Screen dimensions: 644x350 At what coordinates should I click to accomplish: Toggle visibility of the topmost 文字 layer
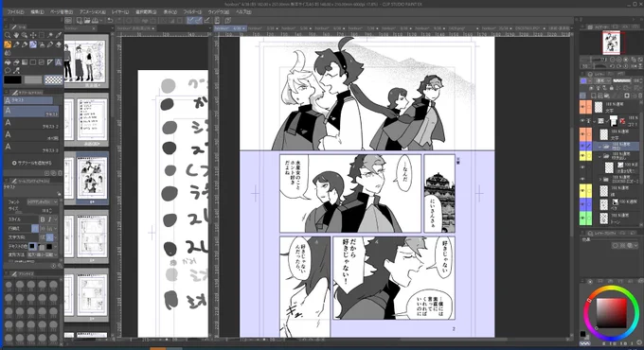pos(582,107)
